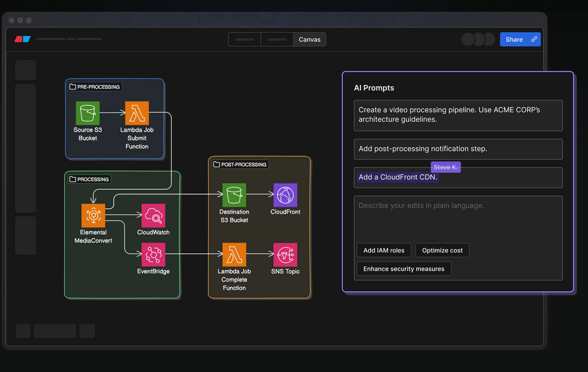Click the Source S3 Bucket text label
Screen dimensions: 588x372
(x=87, y=134)
